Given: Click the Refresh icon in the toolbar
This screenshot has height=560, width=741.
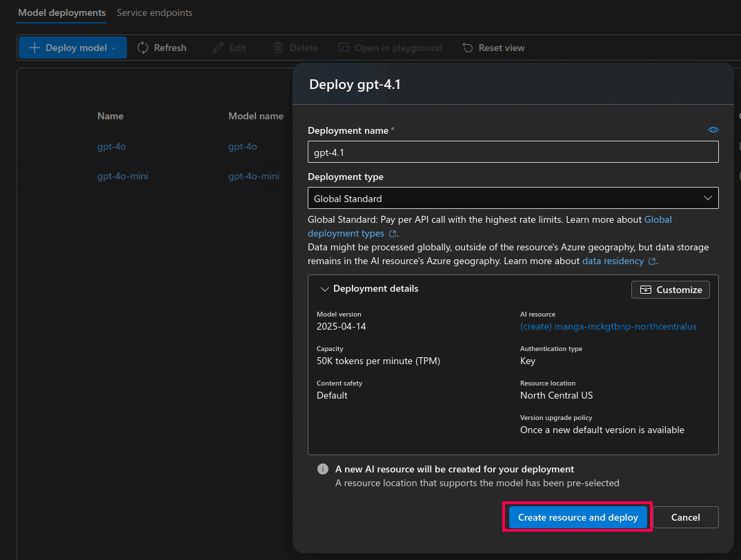Looking at the screenshot, I should coord(142,47).
